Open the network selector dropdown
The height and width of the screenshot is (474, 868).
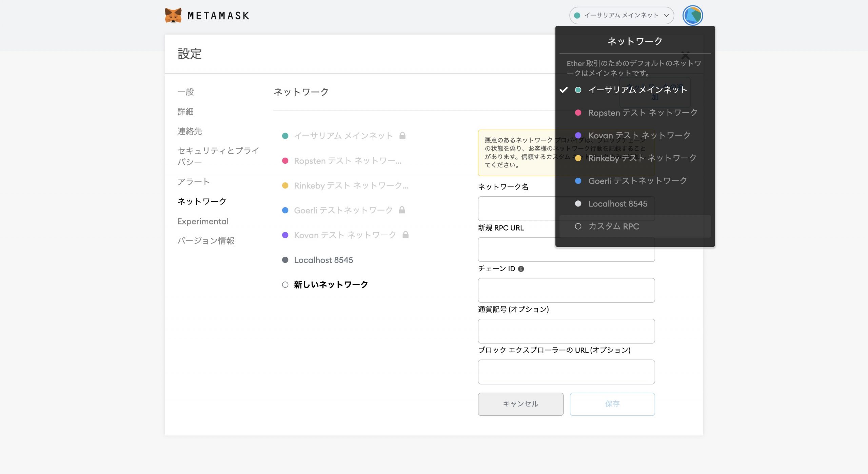(x=622, y=15)
